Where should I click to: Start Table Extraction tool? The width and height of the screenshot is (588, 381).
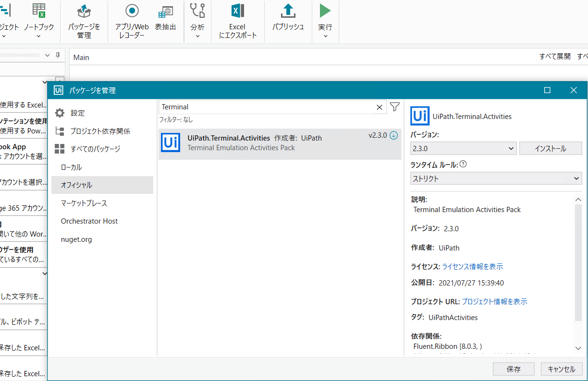tap(165, 17)
